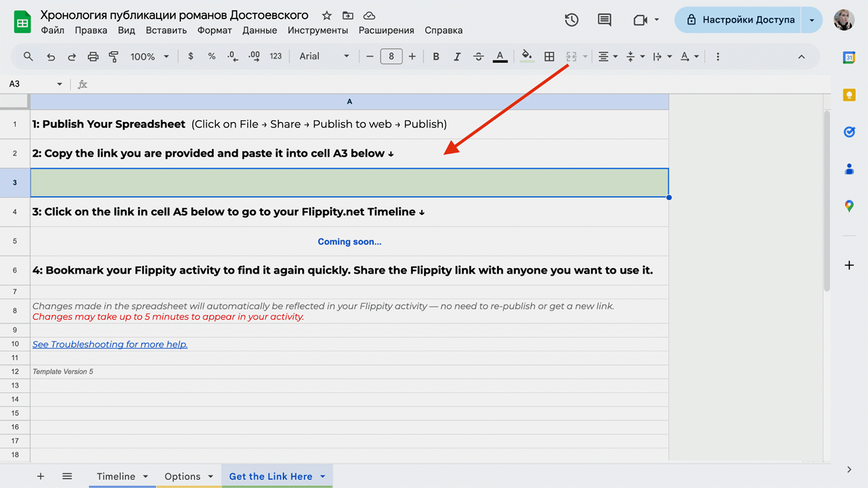Open the Файл menu
The width and height of the screenshot is (868, 488).
click(52, 30)
